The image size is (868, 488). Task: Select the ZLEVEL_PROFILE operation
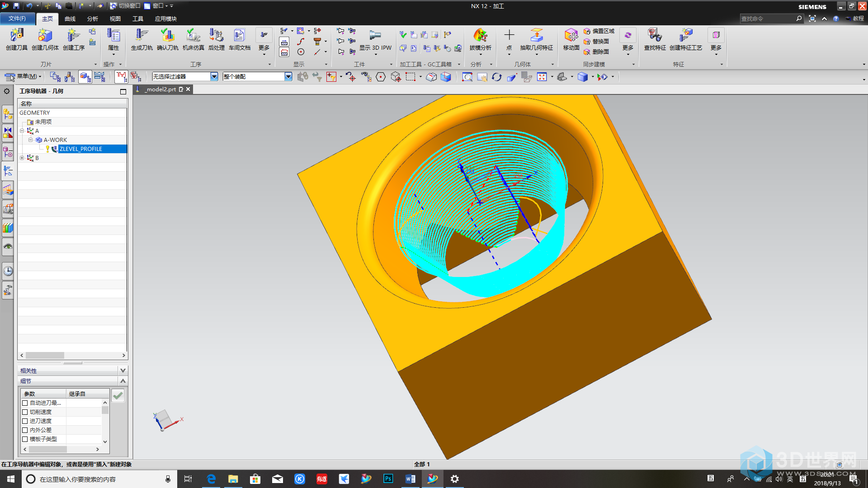coord(81,149)
